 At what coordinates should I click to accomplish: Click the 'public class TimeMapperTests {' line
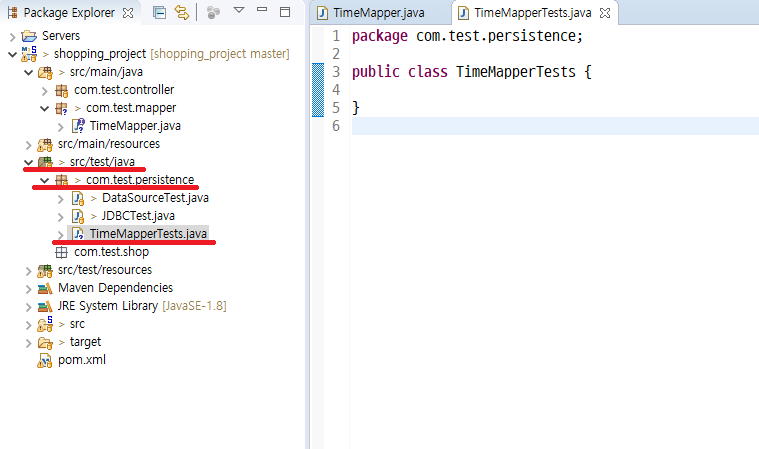click(x=471, y=72)
